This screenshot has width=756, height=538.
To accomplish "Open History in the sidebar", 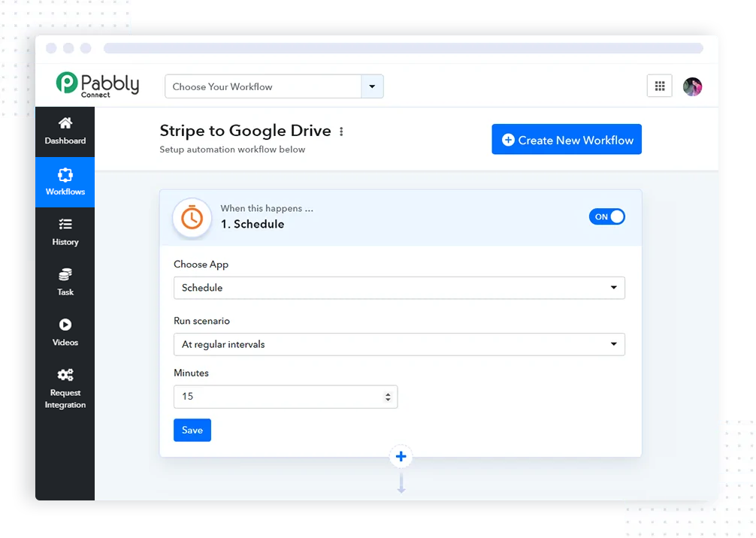I will (x=65, y=232).
